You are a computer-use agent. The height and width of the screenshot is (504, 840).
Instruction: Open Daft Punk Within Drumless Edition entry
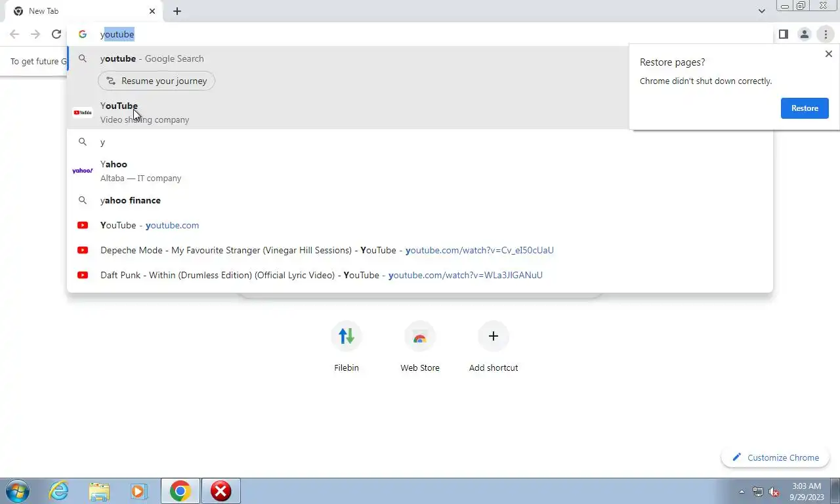420,275
